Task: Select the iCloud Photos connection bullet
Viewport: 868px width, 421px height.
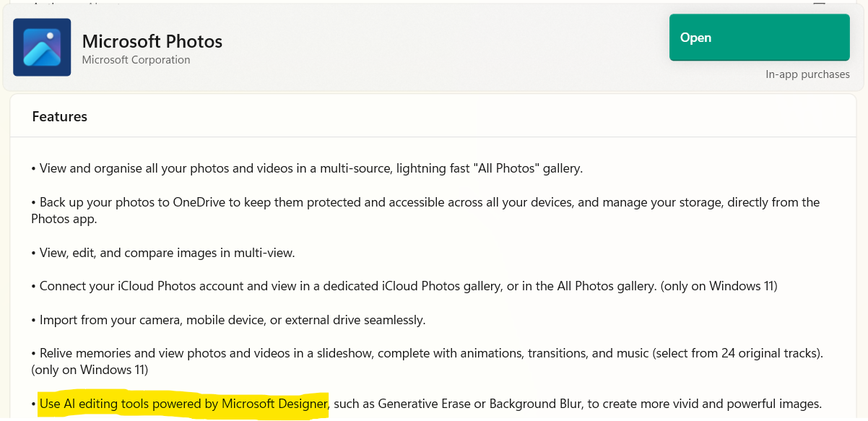Action: (404, 285)
